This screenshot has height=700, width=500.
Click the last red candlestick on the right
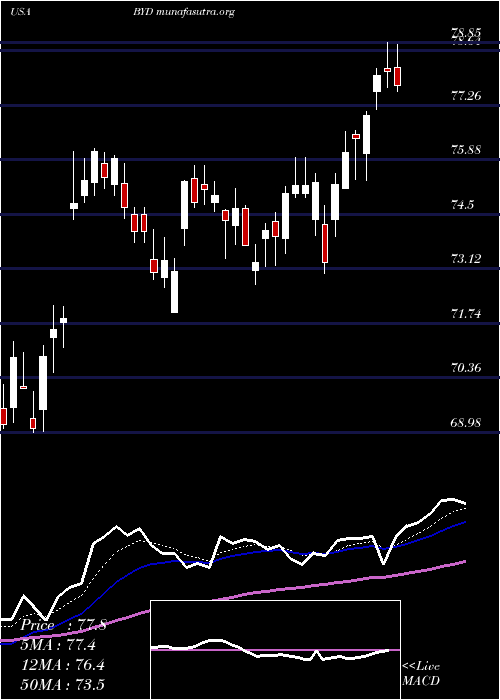coord(397,76)
